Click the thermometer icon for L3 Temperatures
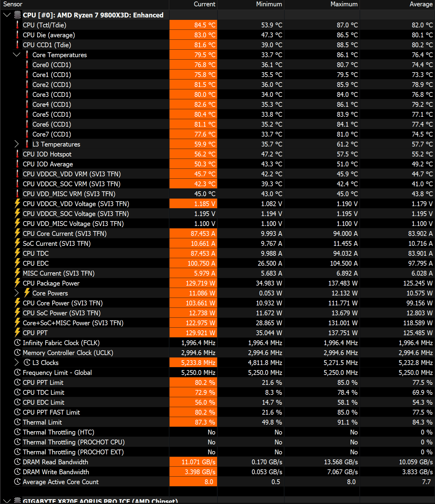This screenshot has width=435, height=504. coord(27,144)
